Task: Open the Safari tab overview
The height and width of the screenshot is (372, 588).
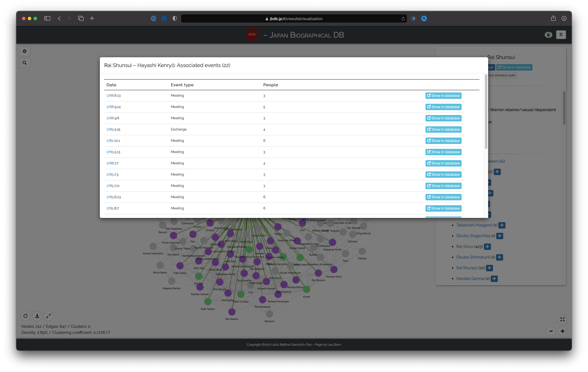Action: [x=81, y=18]
